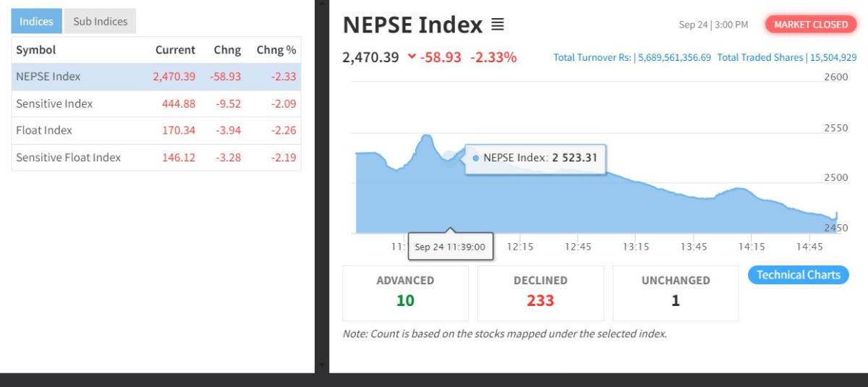Click the Total Turnover Rs link
Screen dimensions: 868x387
click(x=631, y=57)
